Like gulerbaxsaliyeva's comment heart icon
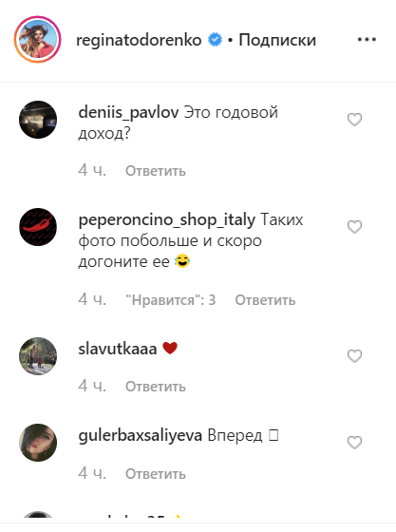396x532 pixels. tap(354, 443)
